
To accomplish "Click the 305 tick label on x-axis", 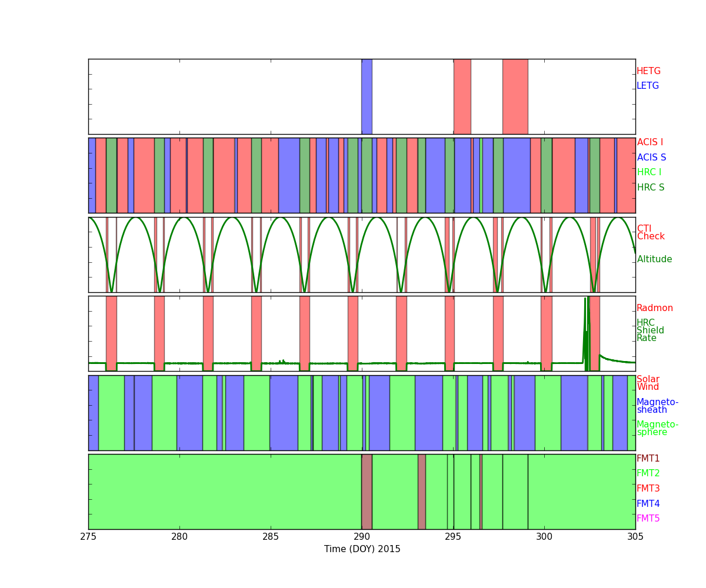I will tap(635, 536).
